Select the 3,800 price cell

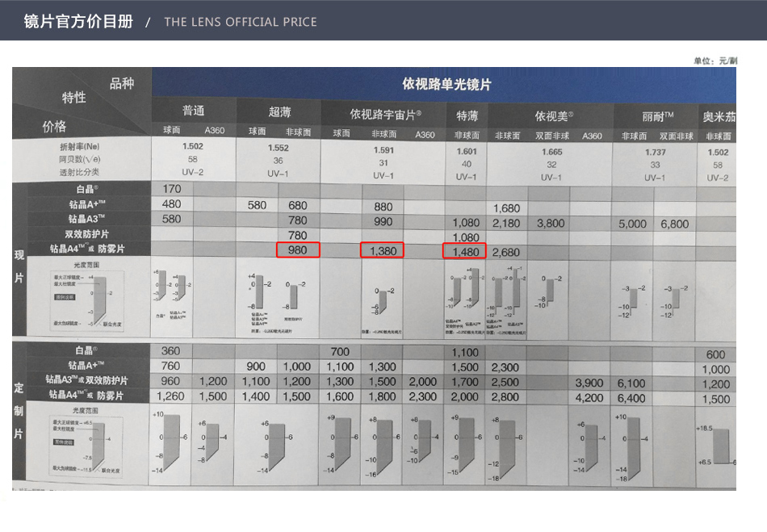pyautogui.click(x=551, y=224)
